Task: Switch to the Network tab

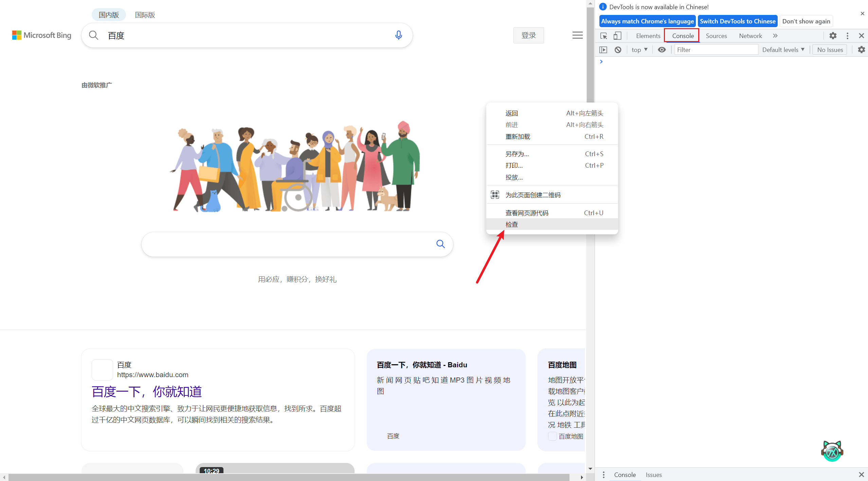Action: click(751, 36)
